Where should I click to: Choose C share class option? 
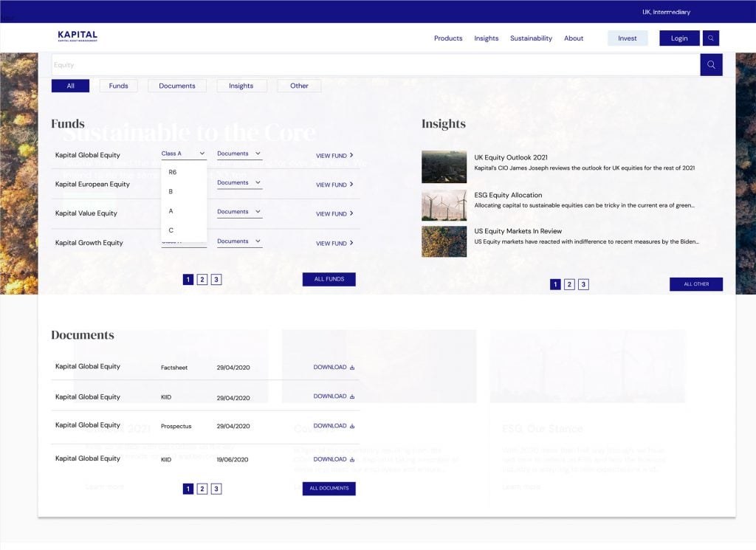pyautogui.click(x=171, y=230)
